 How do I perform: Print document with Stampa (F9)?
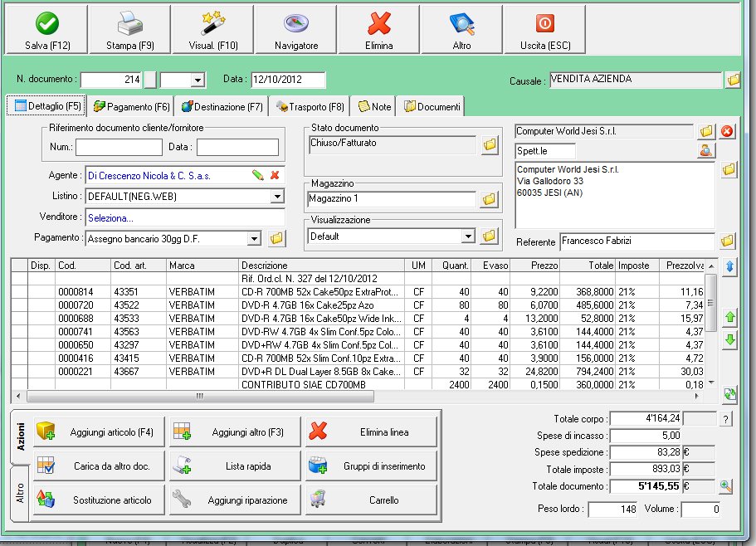tap(129, 30)
